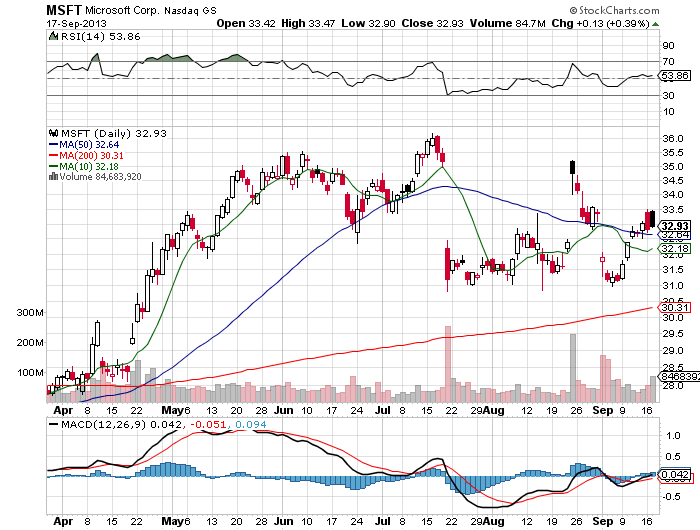The height and width of the screenshot is (530, 700).
Task: Click the 'MSFT (Daily) 32.93' legend text
Action: coord(113,133)
